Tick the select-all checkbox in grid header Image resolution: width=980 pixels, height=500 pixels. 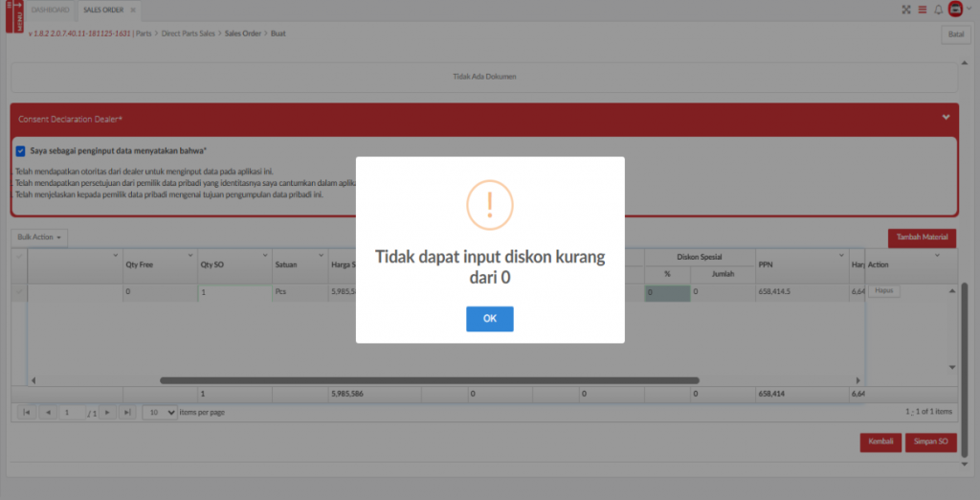pyautogui.click(x=19, y=256)
